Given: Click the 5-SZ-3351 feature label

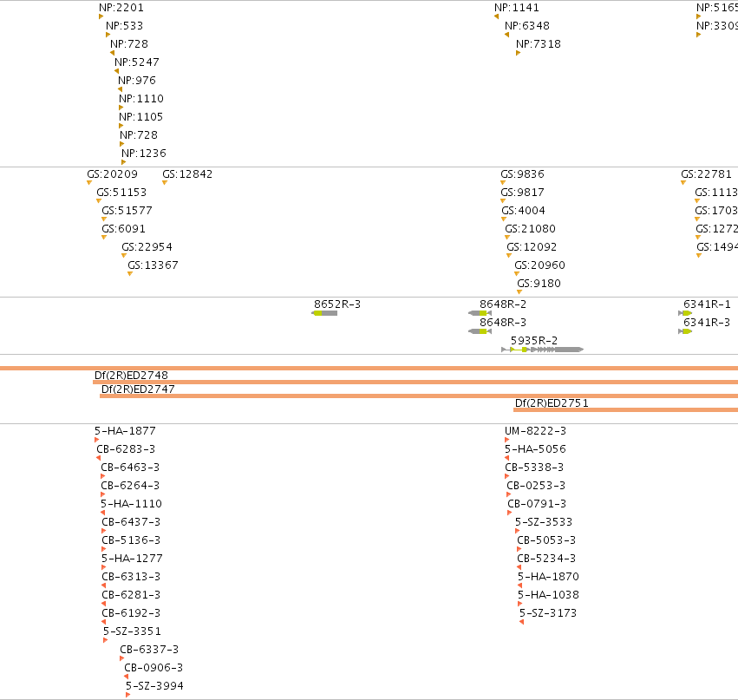Looking at the screenshot, I should [133, 631].
